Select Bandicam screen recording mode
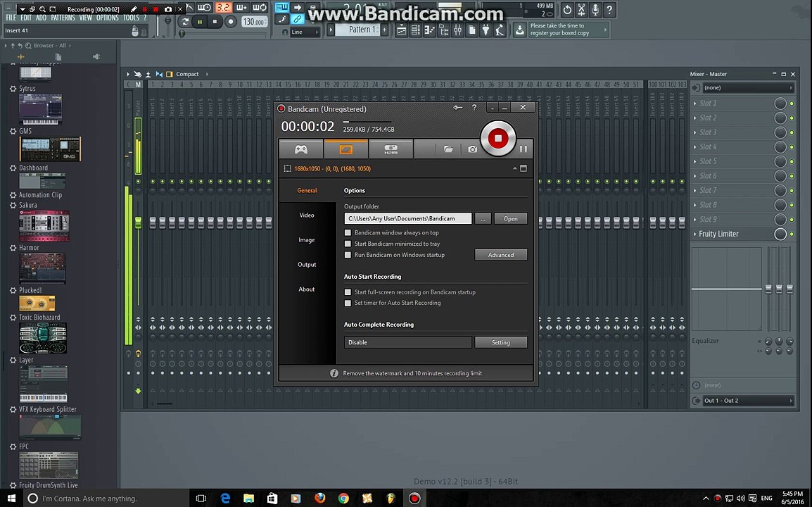Image resolution: width=812 pixels, height=507 pixels. 346,149
